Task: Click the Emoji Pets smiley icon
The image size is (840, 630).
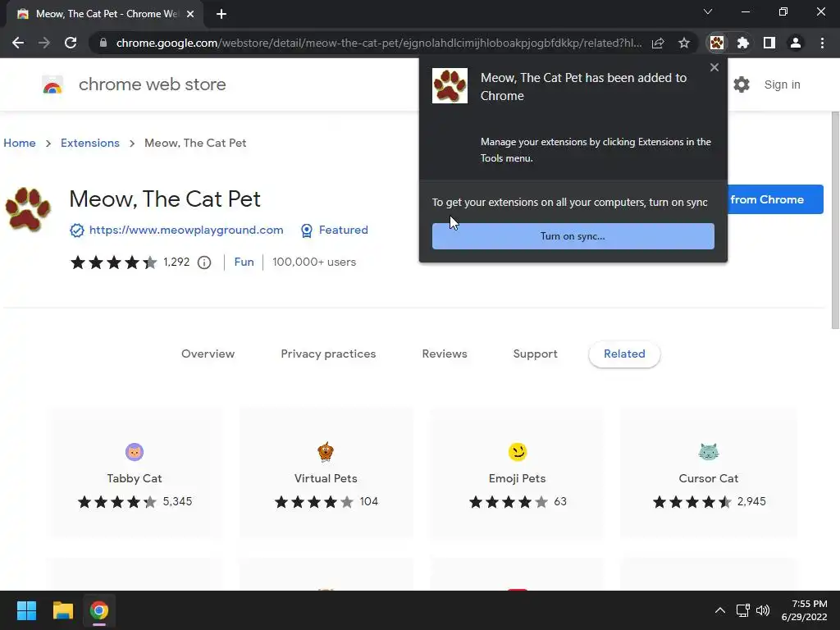Action: click(518, 452)
